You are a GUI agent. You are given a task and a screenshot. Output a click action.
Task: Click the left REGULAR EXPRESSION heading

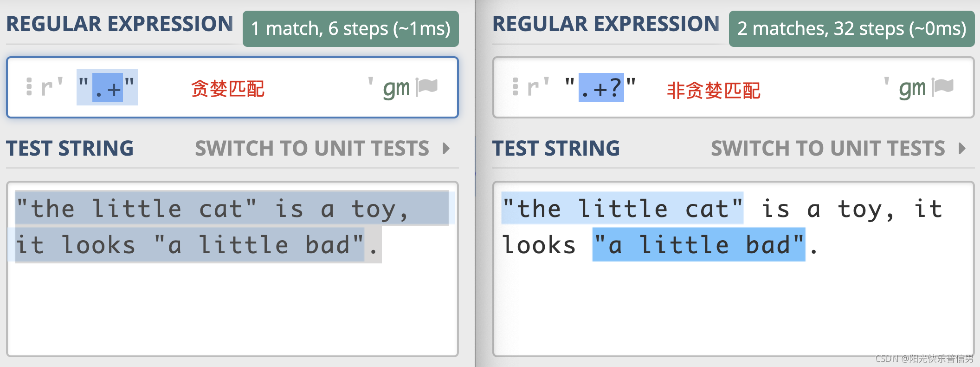120,24
